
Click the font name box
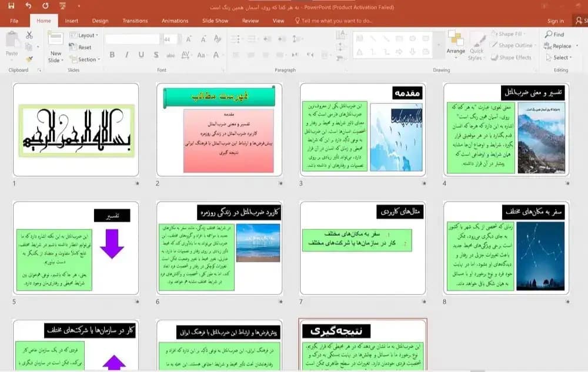click(133, 39)
